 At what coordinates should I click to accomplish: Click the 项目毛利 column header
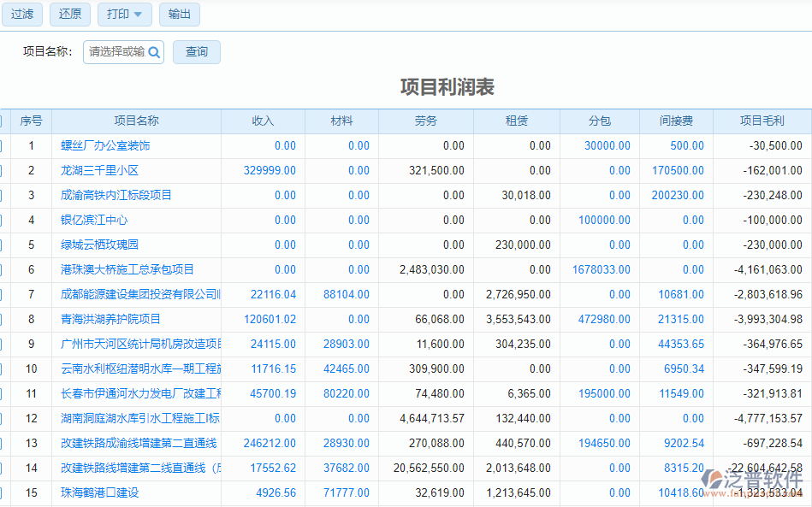[x=762, y=121]
